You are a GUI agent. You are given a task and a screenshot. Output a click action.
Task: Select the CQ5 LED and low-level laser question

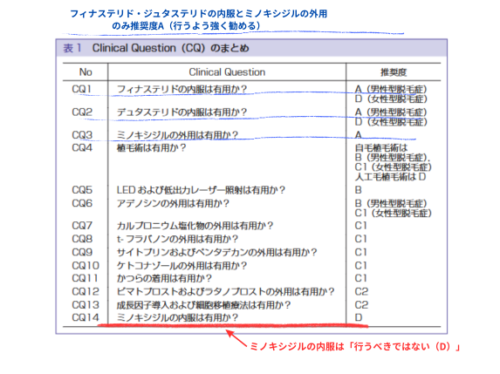201,190
